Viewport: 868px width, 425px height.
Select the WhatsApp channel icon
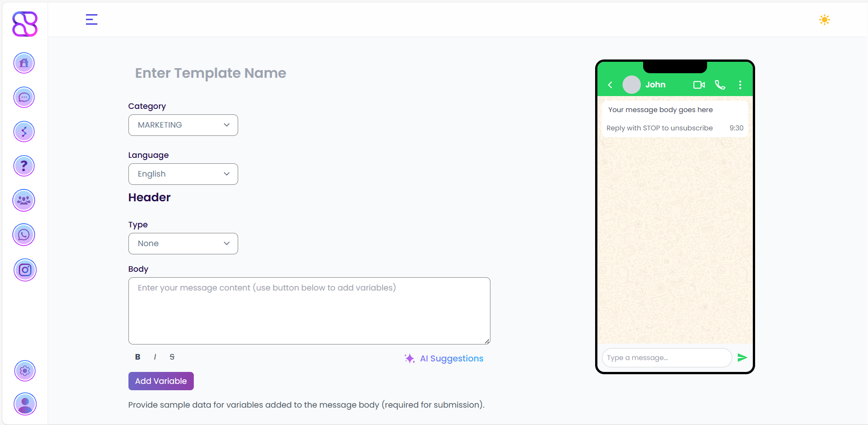[x=24, y=234]
